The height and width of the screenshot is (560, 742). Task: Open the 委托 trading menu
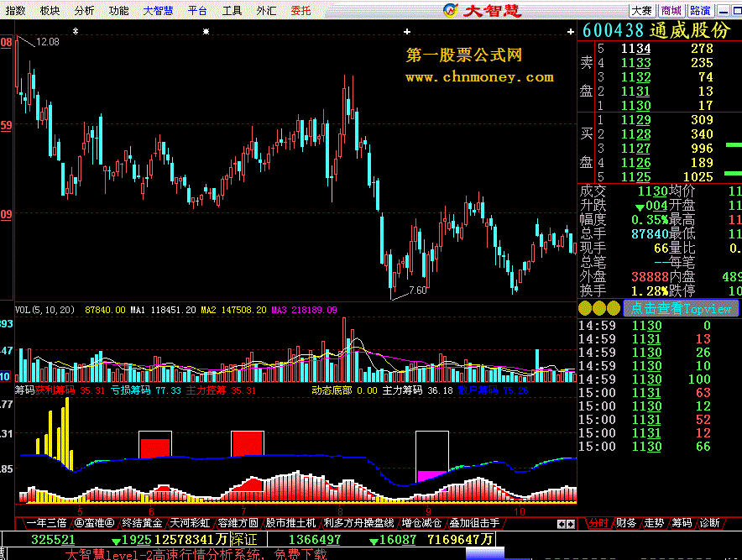click(x=301, y=10)
